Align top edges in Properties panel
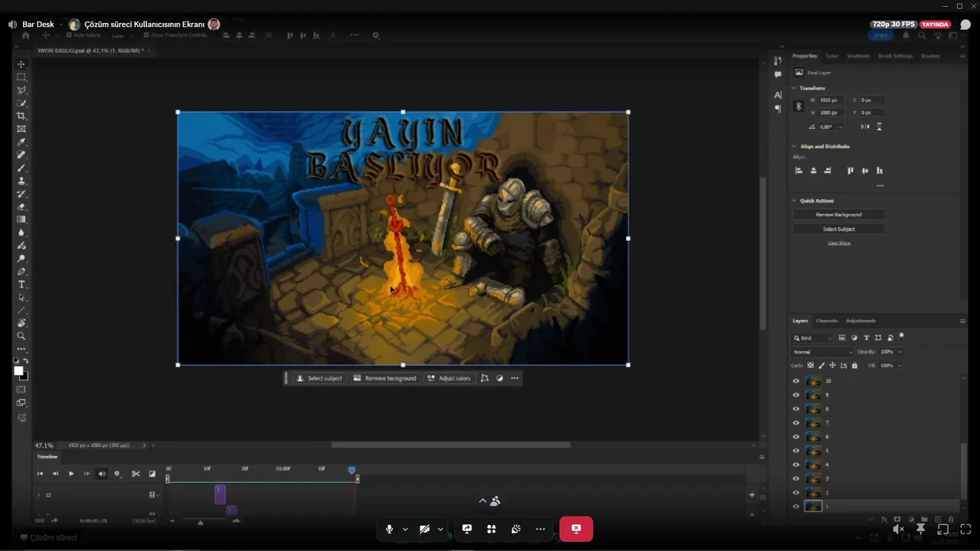The image size is (980, 551). (851, 171)
